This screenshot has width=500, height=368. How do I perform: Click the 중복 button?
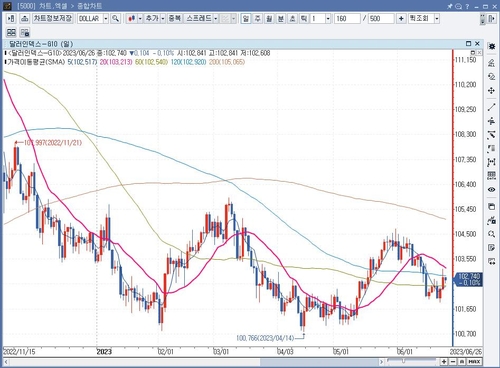coord(175,19)
